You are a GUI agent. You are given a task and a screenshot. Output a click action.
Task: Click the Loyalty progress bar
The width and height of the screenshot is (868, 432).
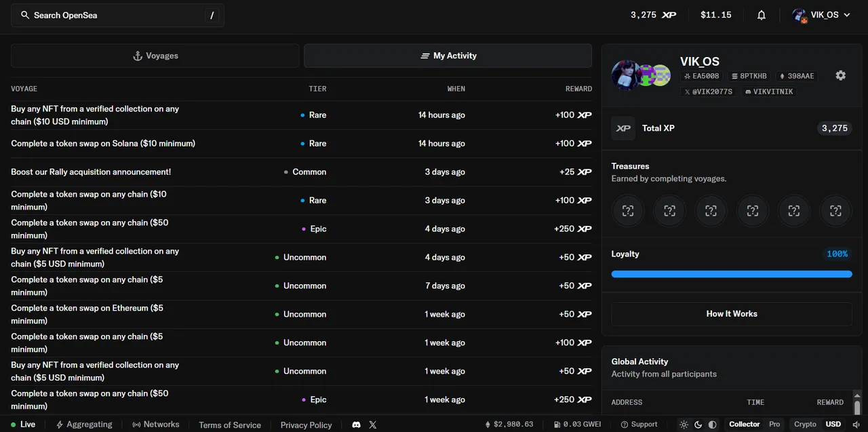pyautogui.click(x=732, y=274)
